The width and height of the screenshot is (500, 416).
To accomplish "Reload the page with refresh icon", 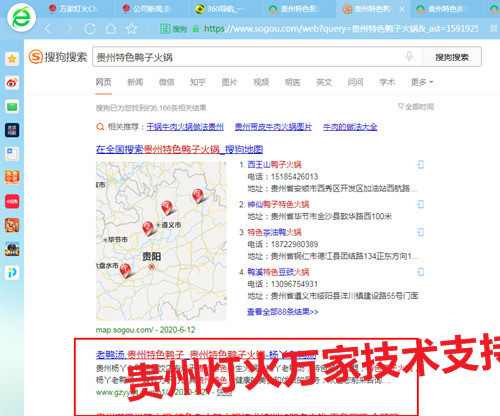I will pyautogui.click(x=90, y=29).
